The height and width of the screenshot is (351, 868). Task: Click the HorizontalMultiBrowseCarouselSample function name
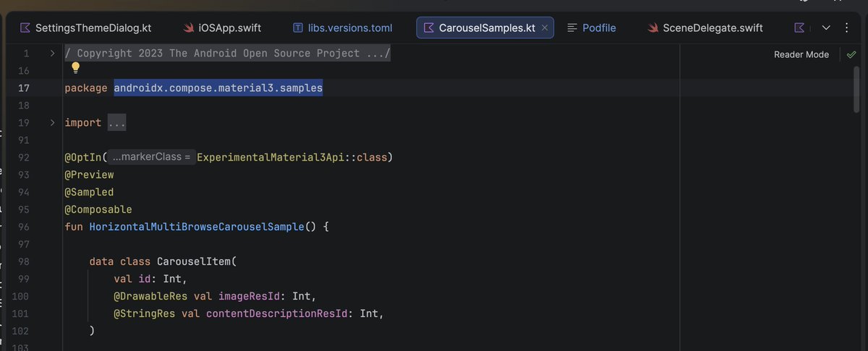click(x=197, y=227)
